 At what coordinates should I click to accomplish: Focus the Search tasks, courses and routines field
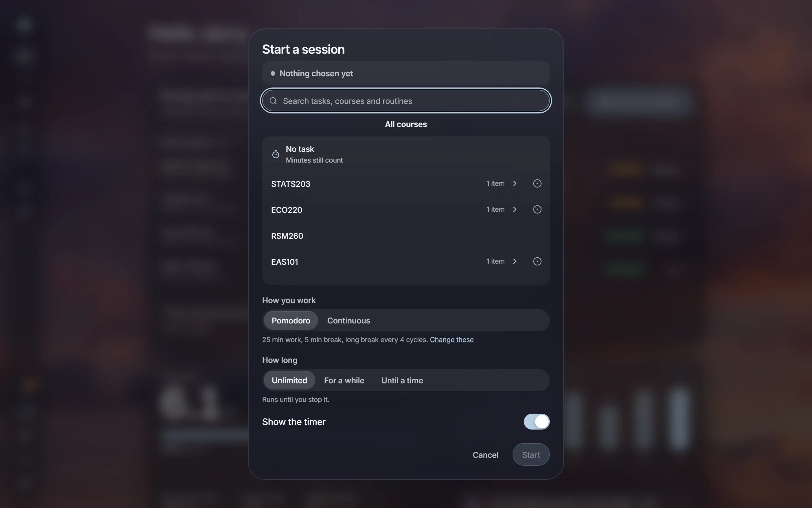[x=406, y=101]
